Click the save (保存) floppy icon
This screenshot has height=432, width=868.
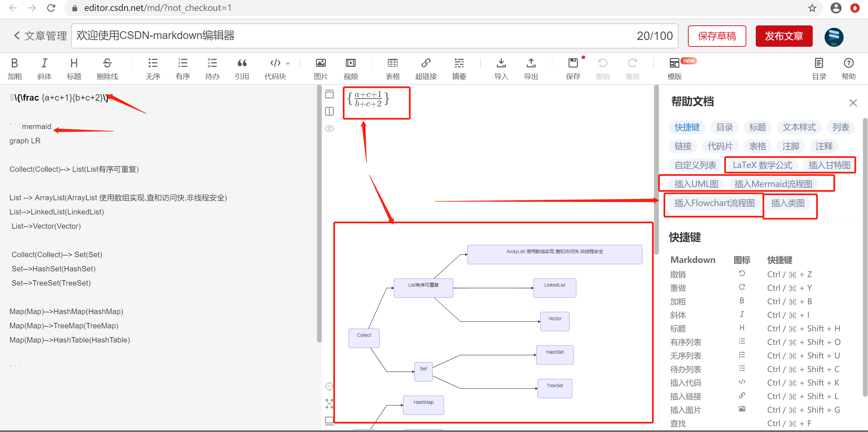pyautogui.click(x=573, y=63)
